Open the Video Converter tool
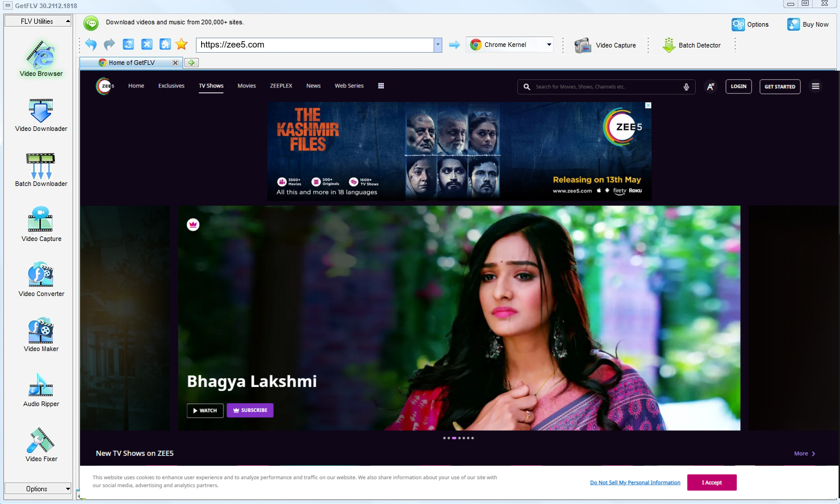 41,280
